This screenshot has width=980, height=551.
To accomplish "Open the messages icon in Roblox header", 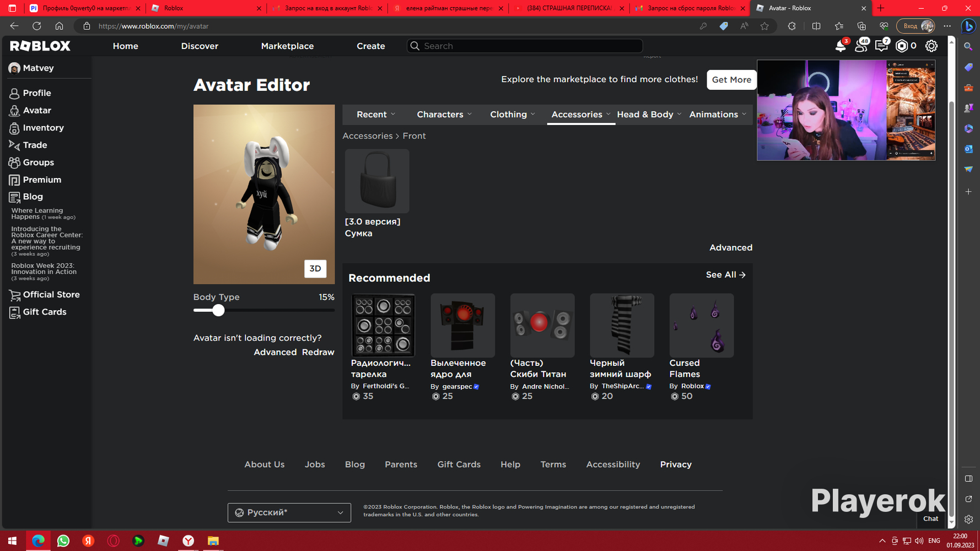I will tap(881, 46).
